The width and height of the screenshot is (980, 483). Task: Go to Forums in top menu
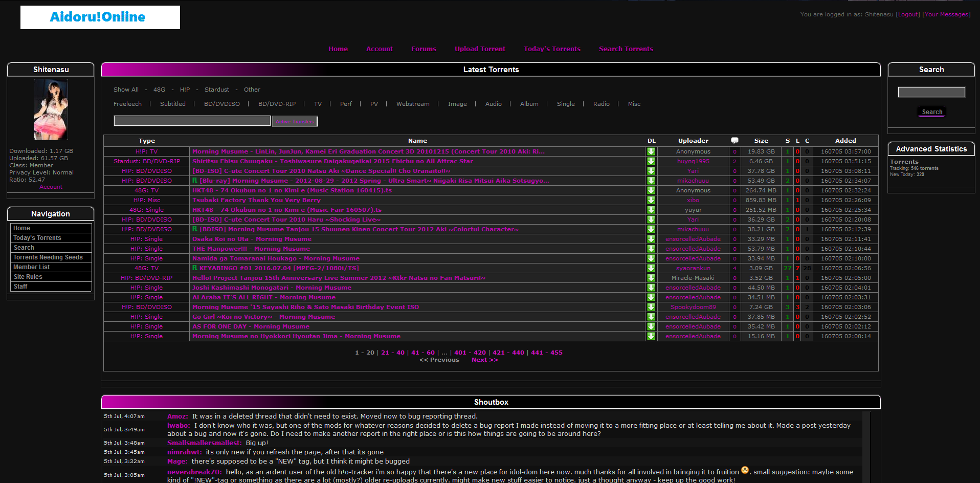click(x=424, y=49)
